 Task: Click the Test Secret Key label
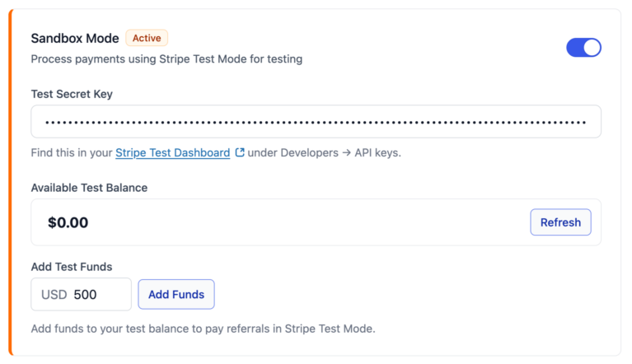point(72,94)
